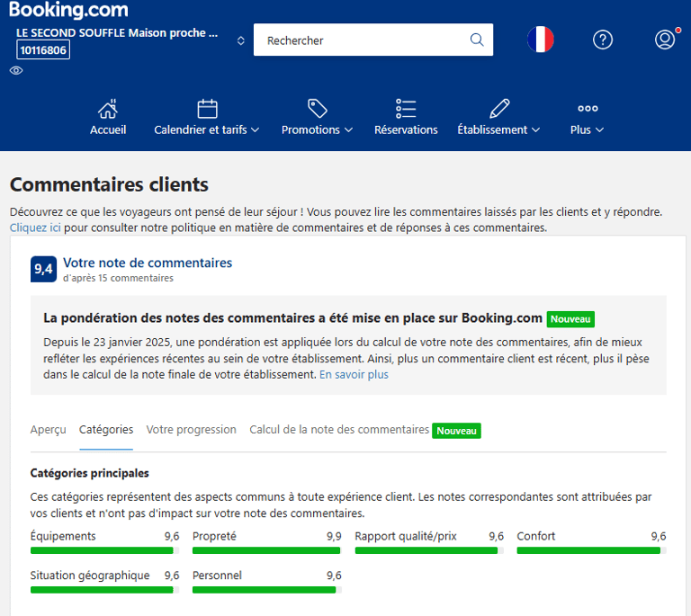
Task: Click the Confort label text
Action: (536, 536)
